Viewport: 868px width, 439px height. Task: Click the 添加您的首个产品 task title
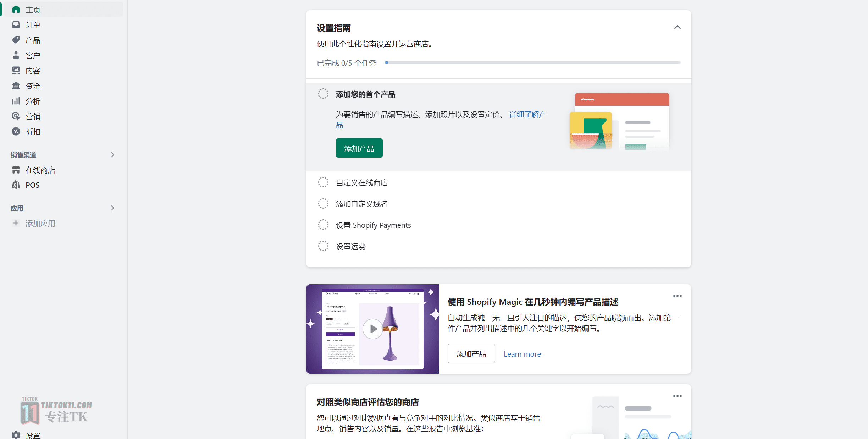coord(365,94)
